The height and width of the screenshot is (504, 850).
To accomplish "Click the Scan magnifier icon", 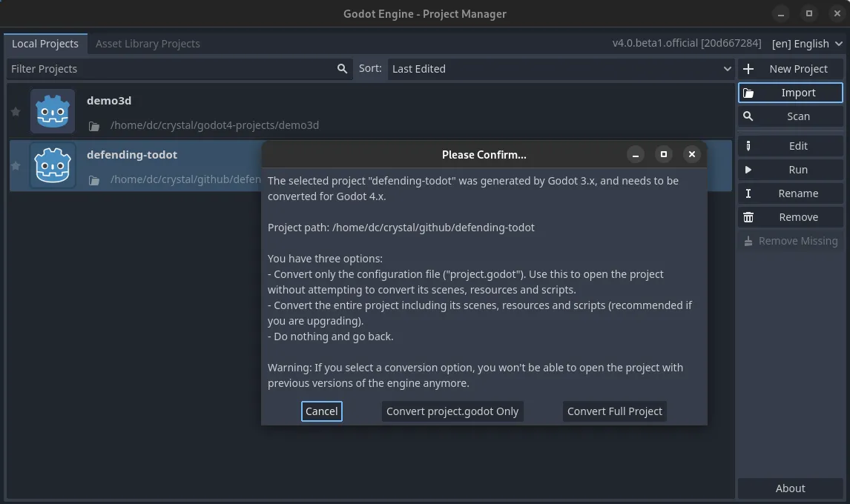I will [x=748, y=116].
